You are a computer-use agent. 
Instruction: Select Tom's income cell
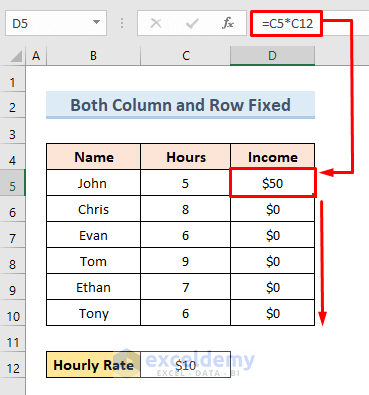click(x=272, y=261)
